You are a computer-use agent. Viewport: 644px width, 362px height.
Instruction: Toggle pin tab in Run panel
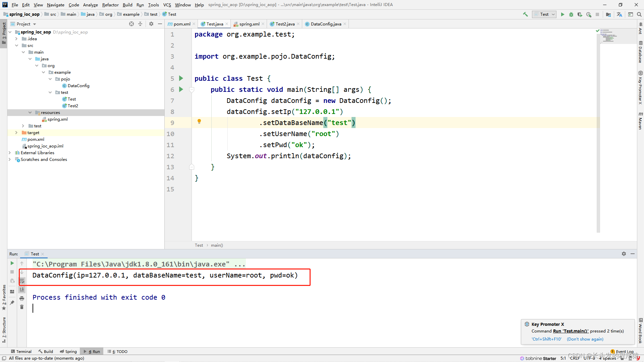[x=12, y=302]
